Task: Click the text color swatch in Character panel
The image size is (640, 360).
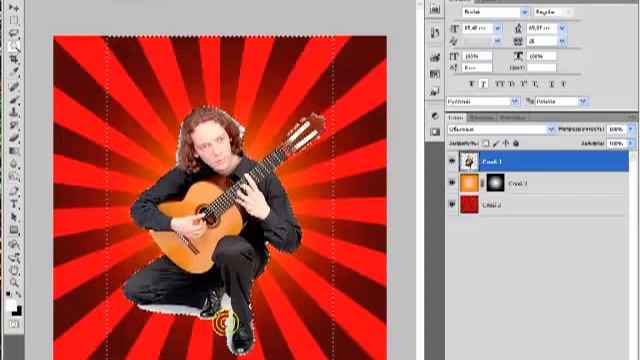Action: [x=542, y=68]
